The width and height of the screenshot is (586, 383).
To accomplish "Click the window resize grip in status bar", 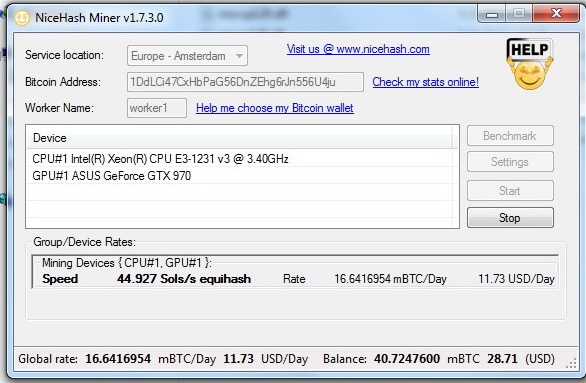I will (571, 364).
